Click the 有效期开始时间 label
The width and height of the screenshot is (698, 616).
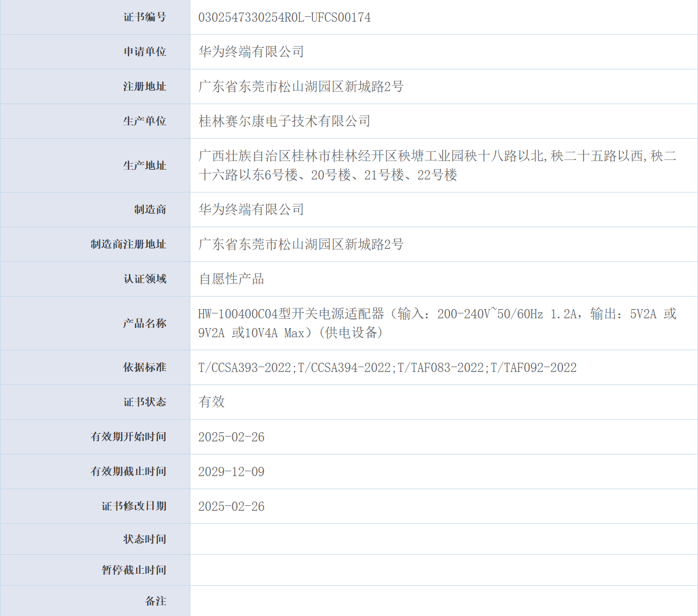point(129,437)
